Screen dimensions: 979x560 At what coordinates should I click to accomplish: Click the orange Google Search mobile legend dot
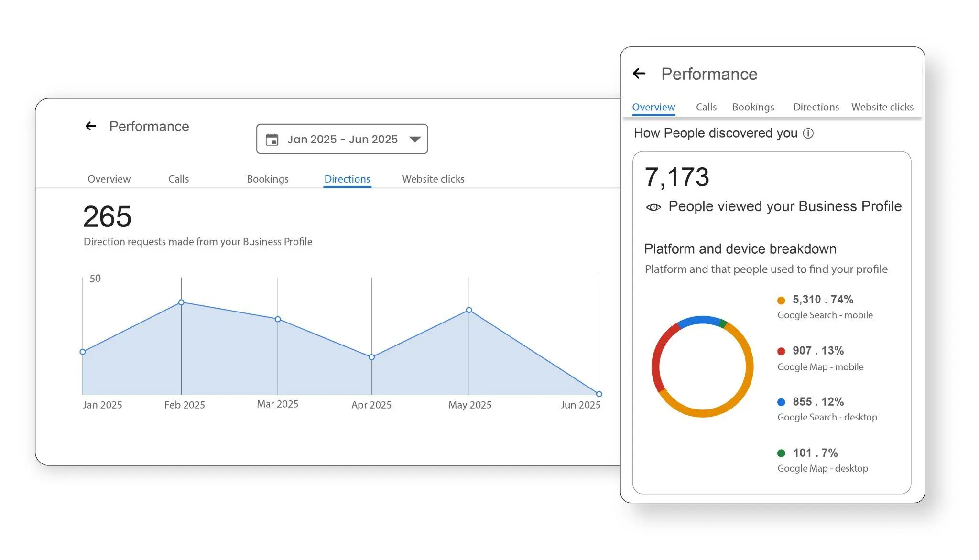point(781,301)
